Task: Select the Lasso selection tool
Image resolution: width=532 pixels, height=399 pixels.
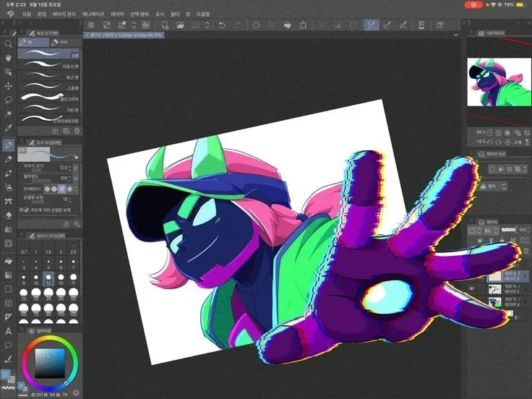Action: tap(8, 100)
